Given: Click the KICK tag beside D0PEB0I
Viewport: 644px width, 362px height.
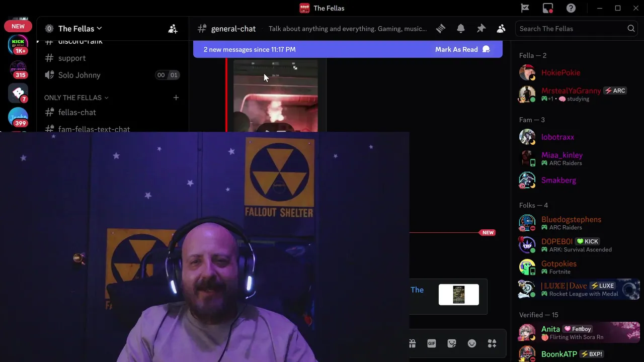Looking at the screenshot, I should pos(588,241).
